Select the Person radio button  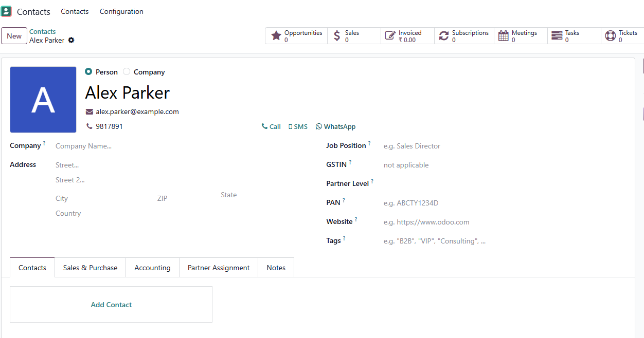[88, 72]
